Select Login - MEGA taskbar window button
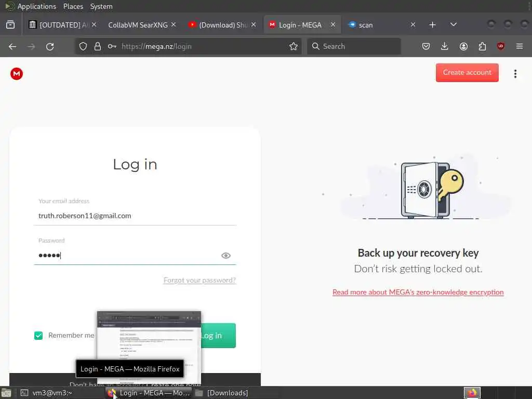Image resolution: width=532 pixels, height=399 pixels. 149,393
